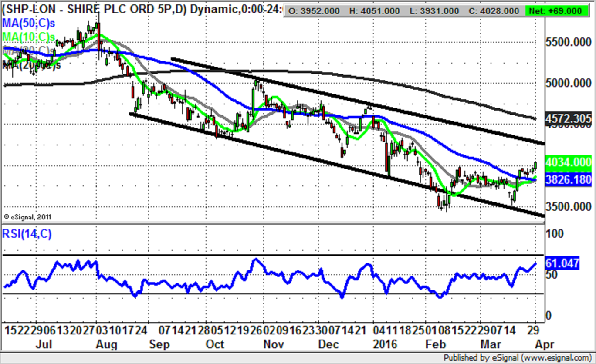
Task: Open the Published by eSignal link
Action: click(x=518, y=357)
